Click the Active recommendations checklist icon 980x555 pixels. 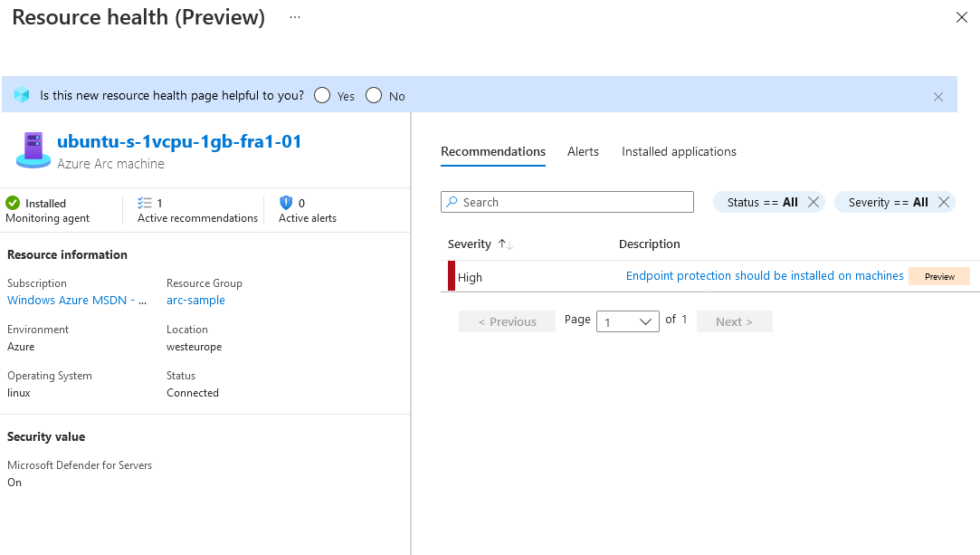145,203
